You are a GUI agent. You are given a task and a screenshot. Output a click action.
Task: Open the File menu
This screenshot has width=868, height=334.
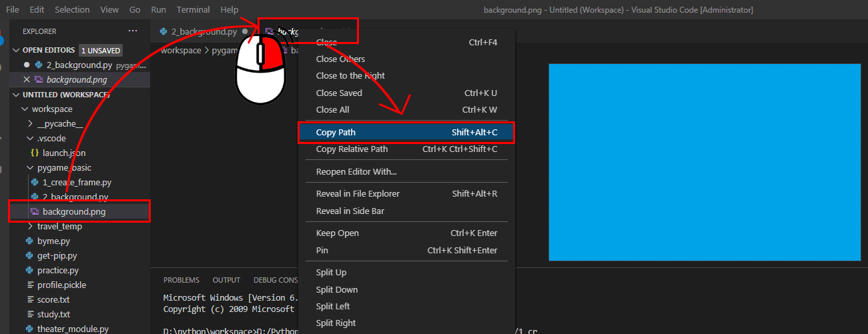click(x=13, y=9)
